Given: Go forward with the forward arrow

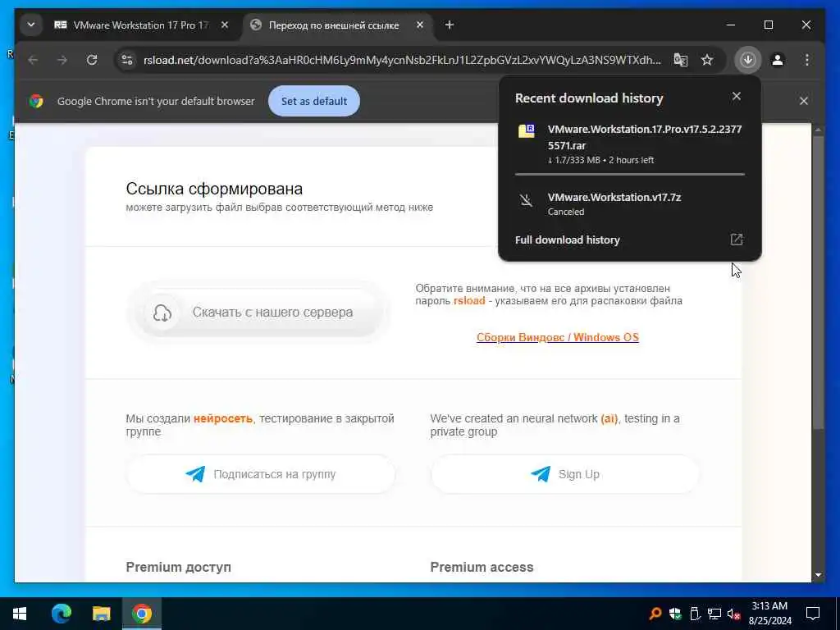Looking at the screenshot, I should coord(62,60).
